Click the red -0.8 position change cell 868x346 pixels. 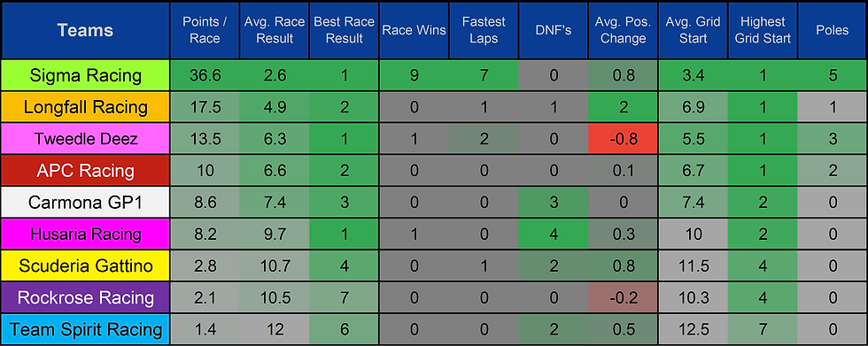624,139
